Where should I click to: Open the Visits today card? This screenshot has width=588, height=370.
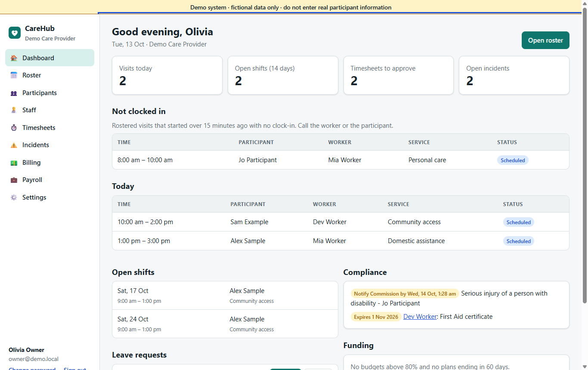(167, 75)
